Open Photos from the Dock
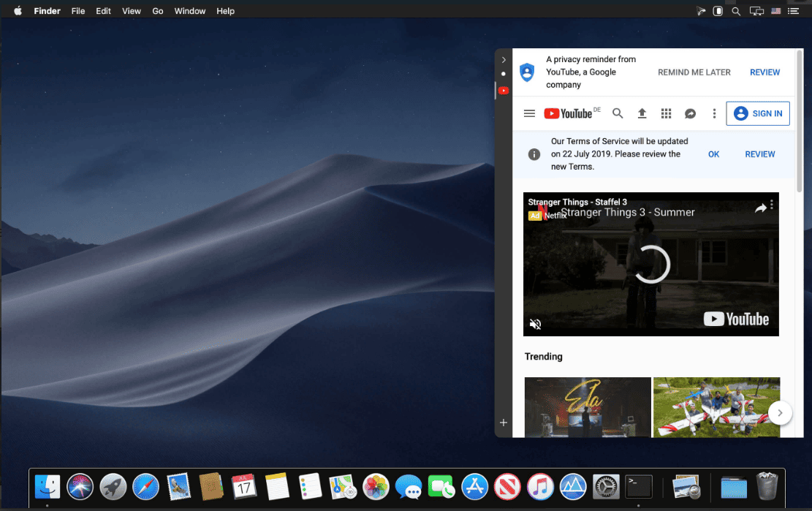 pos(376,487)
